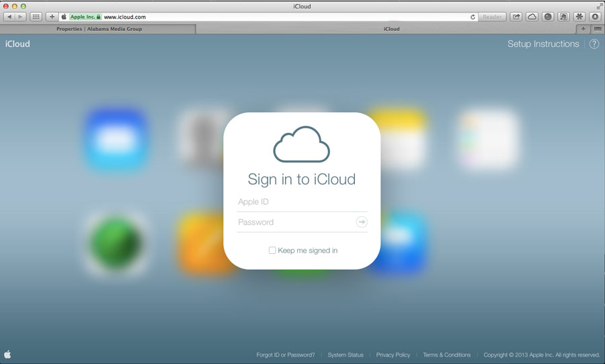Go back using the Safari back arrow
The height and width of the screenshot is (364, 605).
9,17
